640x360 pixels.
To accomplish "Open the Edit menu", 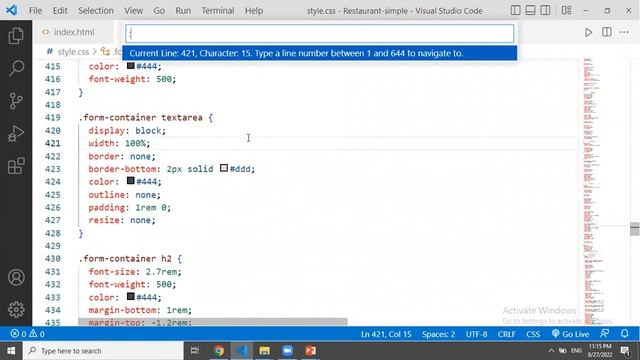I will click(60, 11).
